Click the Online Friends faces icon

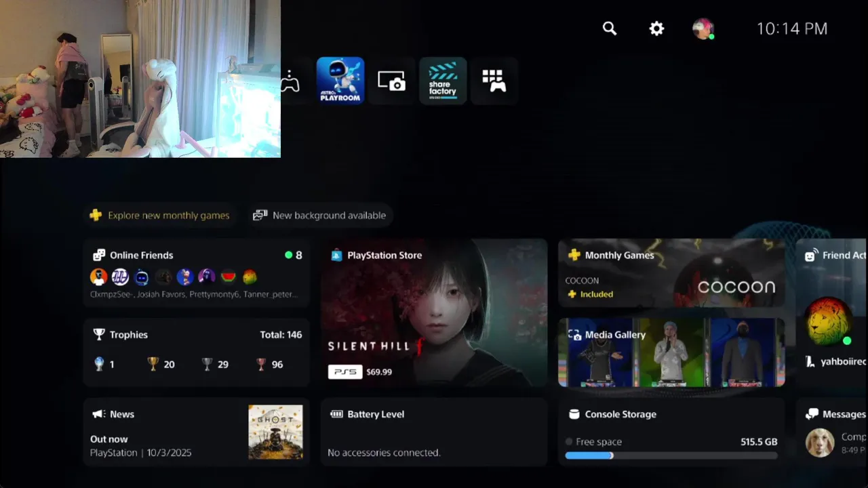(99, 255)
